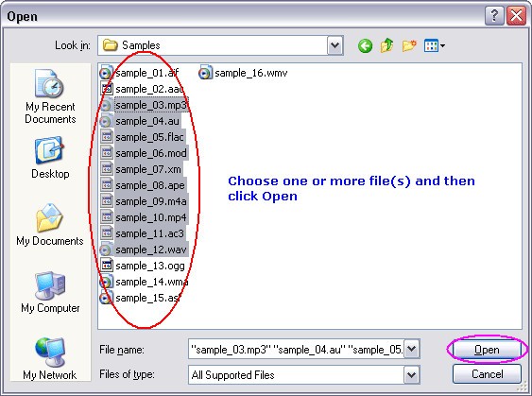Click the file icon of sample_09.m4a
The width and height of the screenshot is (532, 396).
tap(107, 201)
